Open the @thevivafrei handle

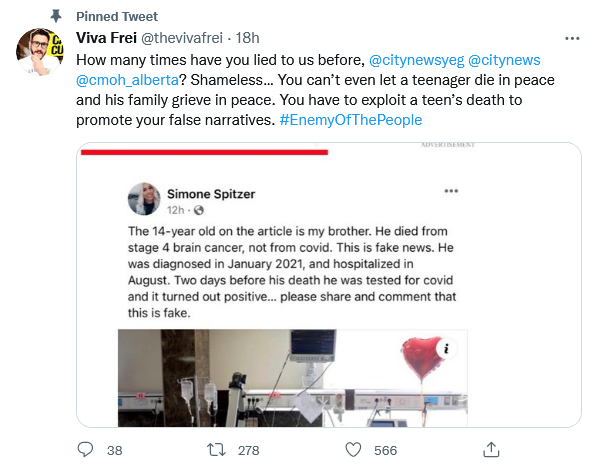coord(182,38)
